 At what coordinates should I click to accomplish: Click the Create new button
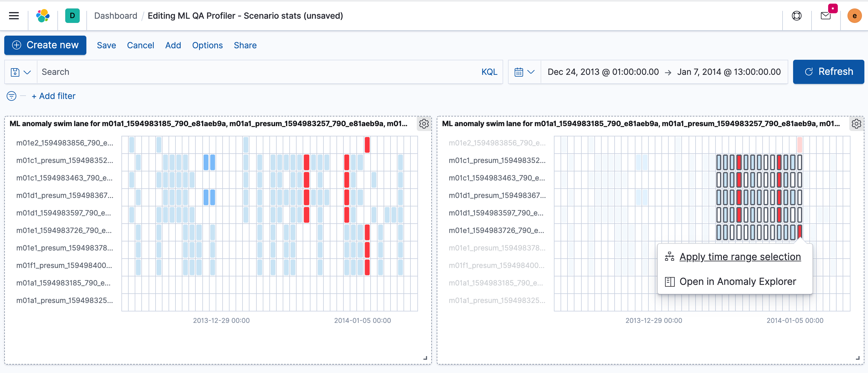click(45, 45)
